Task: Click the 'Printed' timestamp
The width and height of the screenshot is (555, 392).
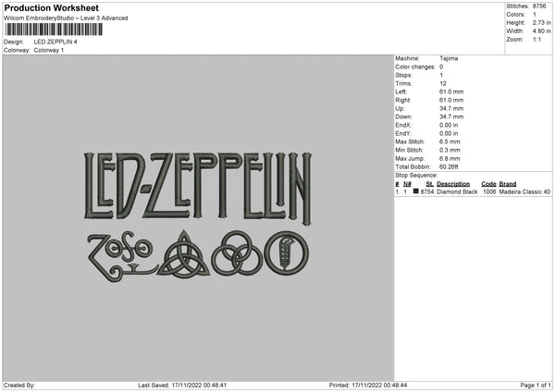Action: 368,386
